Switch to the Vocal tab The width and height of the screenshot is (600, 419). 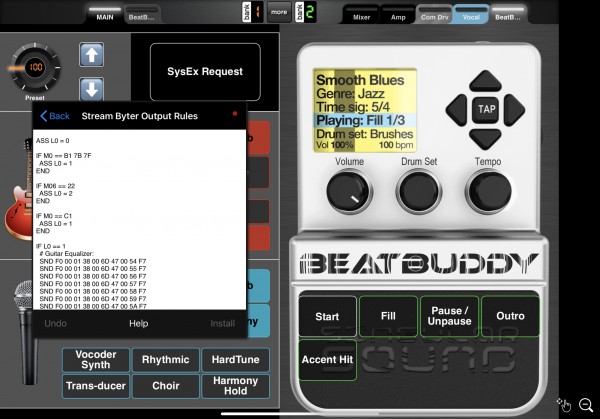(x=471, y=15)
